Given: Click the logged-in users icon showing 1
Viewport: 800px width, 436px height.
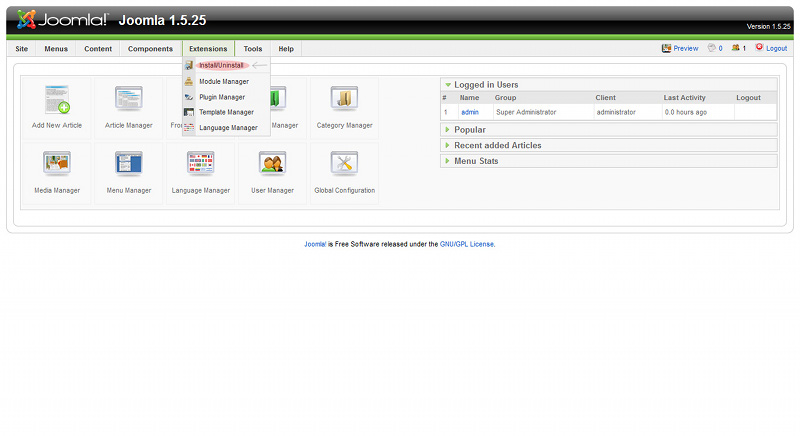Looking at the screenshot, I should (x=735, y=48).
